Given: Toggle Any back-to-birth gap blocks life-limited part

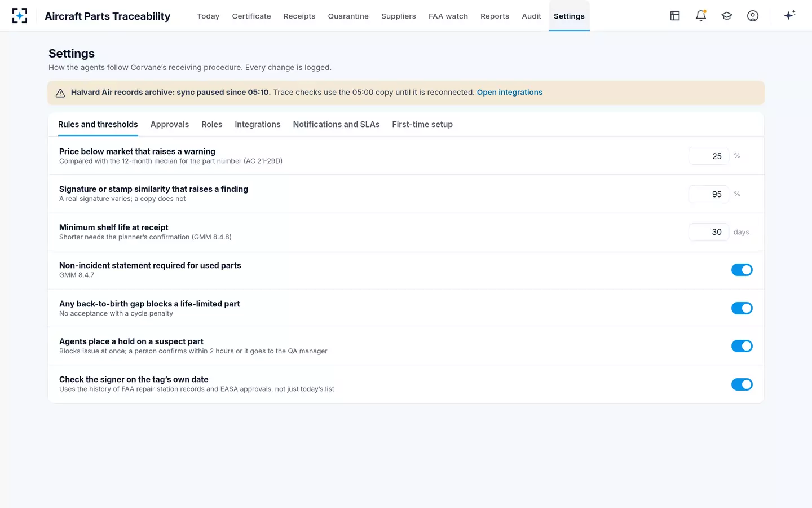Looking at the screenshot, I should tap(742, 308).
